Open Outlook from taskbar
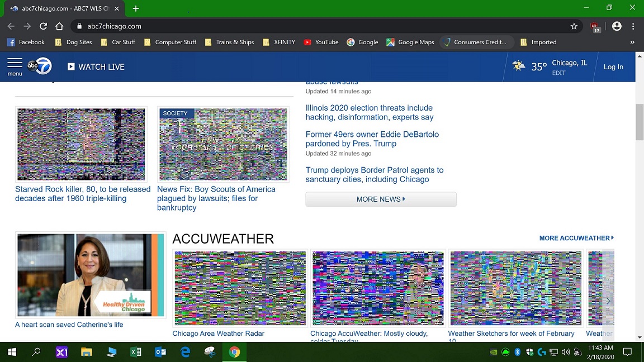Screen dimensions: 644x362 (x=160, y=352)
